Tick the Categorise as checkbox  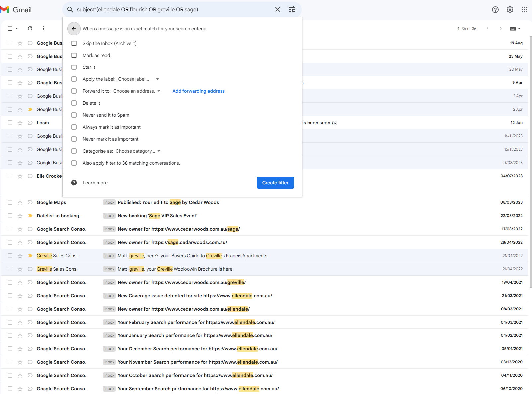click(74, 151)
